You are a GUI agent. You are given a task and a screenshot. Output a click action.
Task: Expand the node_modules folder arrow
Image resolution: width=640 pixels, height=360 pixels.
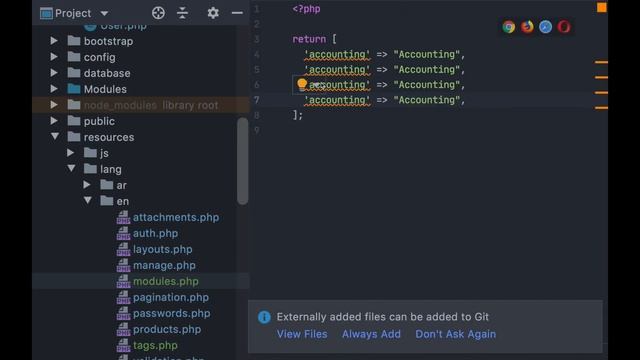point(54,104)
